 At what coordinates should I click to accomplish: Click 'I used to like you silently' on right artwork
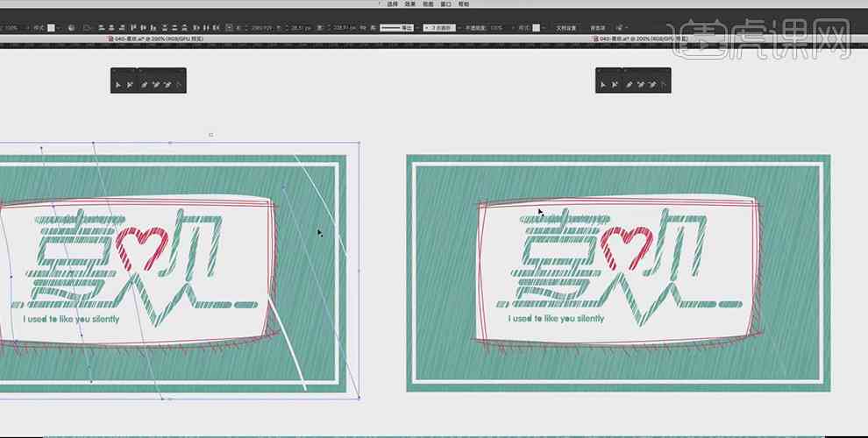click(x=556, y=319)
